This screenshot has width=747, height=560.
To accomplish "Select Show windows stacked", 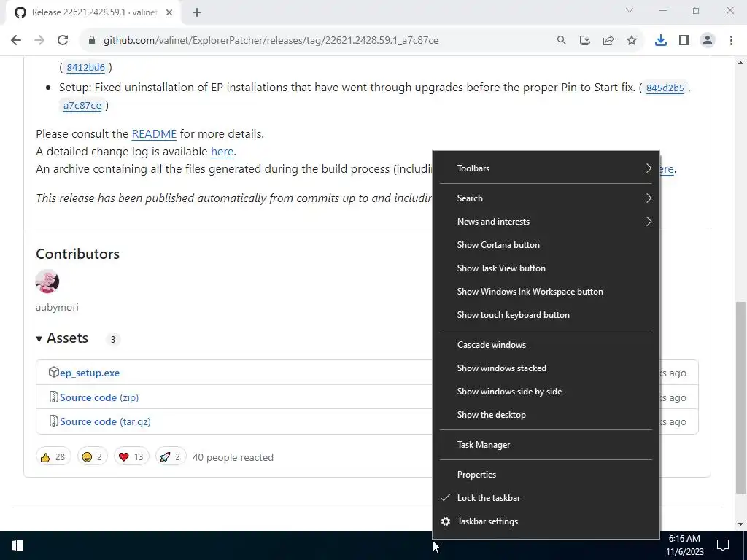I will click(x=546, y=368).
